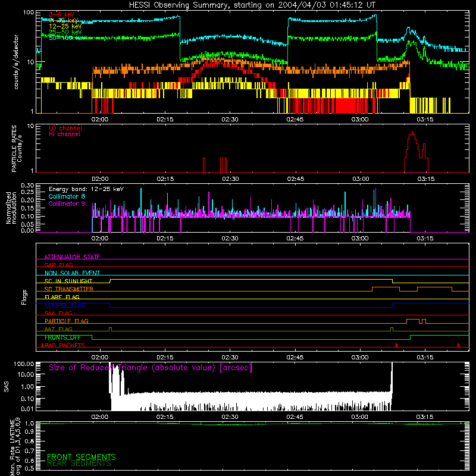Click the 02:45 tick label under Flags panel

(295, 358)
